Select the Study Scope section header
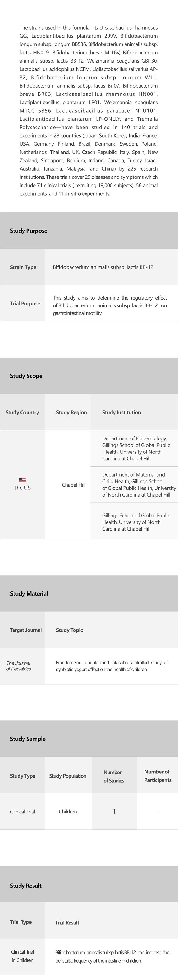Viewport: 178px width, 980px height. [26, 376]
